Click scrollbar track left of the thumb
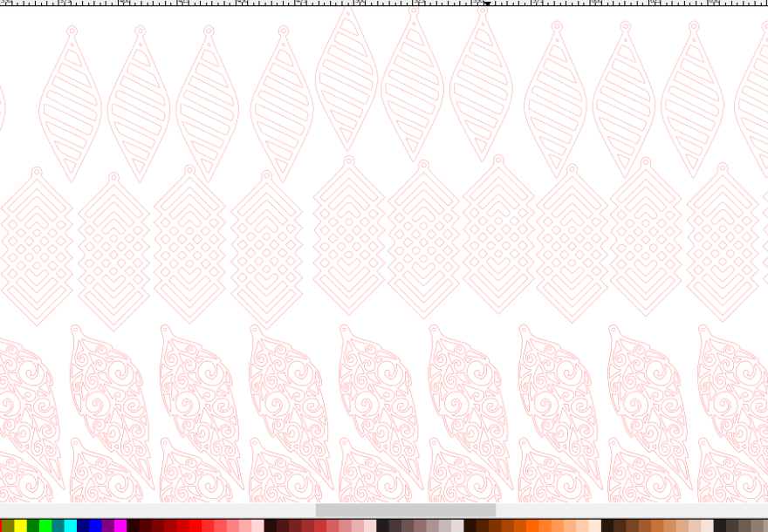 click(158, 510)
